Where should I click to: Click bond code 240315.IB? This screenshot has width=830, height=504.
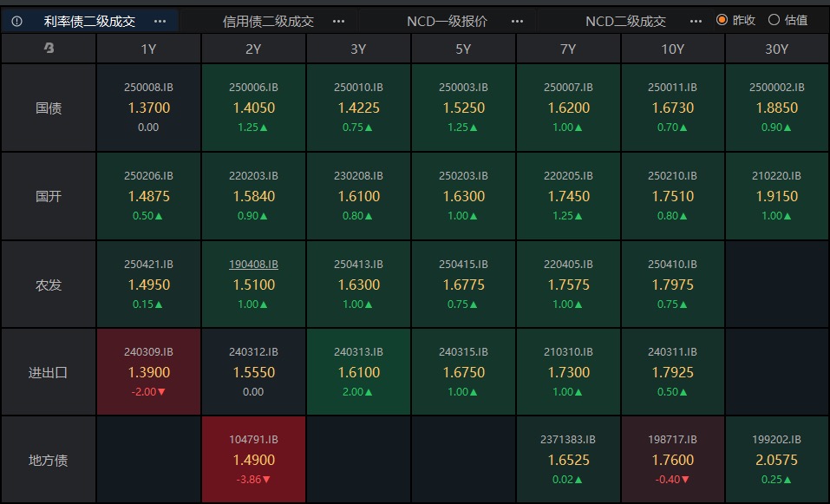pos(463,352)
